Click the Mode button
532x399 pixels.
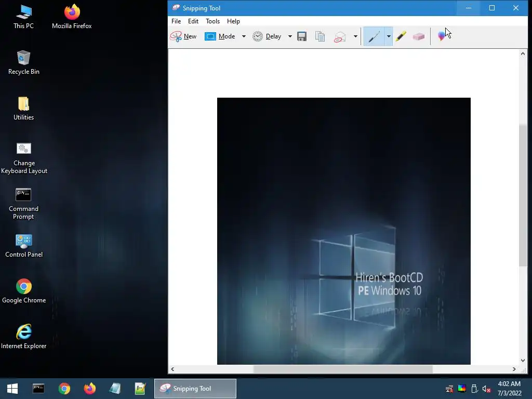point(220,36)
